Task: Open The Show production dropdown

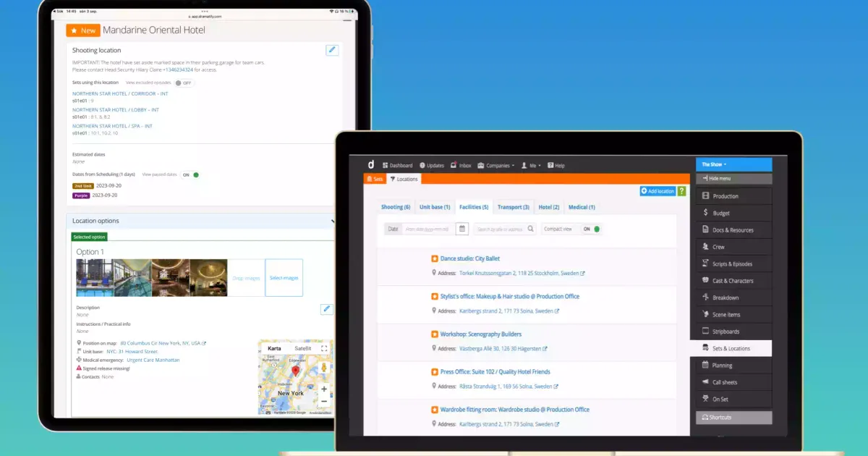Action: (x=733, y=164)
